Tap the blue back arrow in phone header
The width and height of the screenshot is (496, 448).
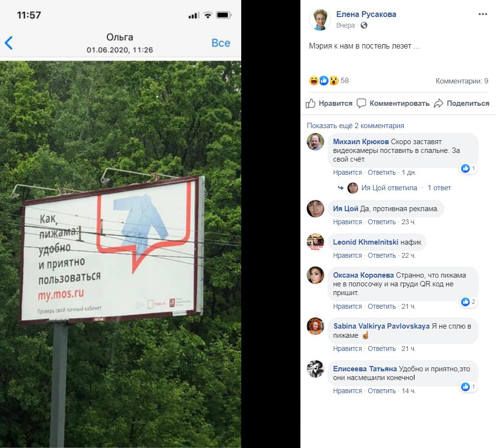[9, 43]
